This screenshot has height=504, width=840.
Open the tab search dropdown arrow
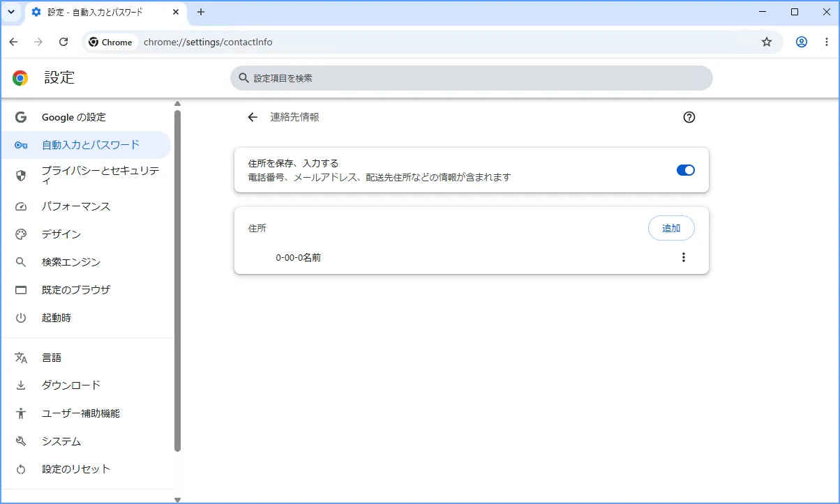point(11,12)
